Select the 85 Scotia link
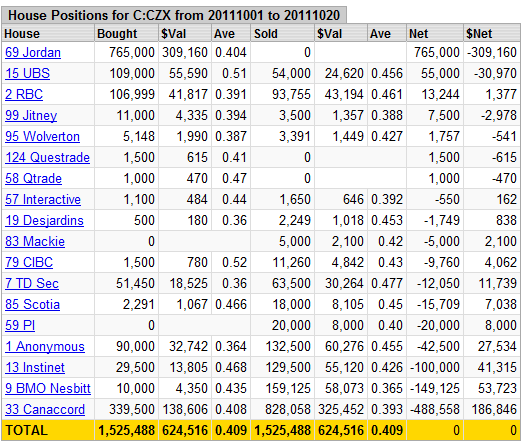 pos(33,304)
